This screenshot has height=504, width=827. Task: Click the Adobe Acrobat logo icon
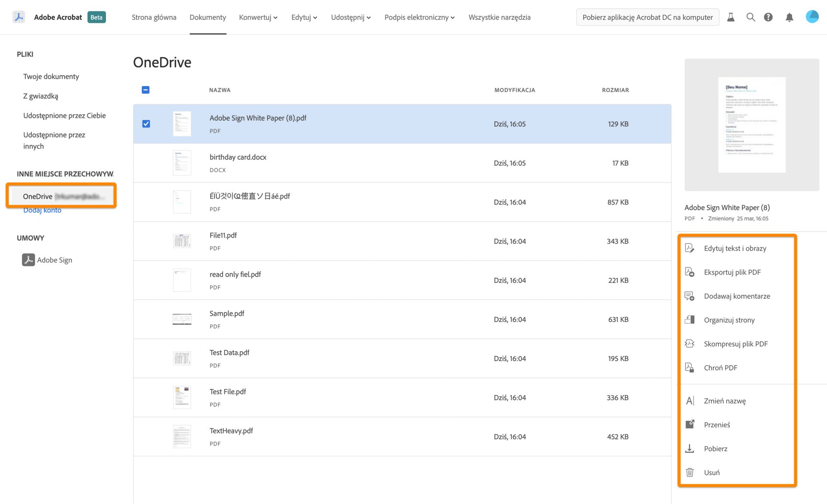(19, 17)
